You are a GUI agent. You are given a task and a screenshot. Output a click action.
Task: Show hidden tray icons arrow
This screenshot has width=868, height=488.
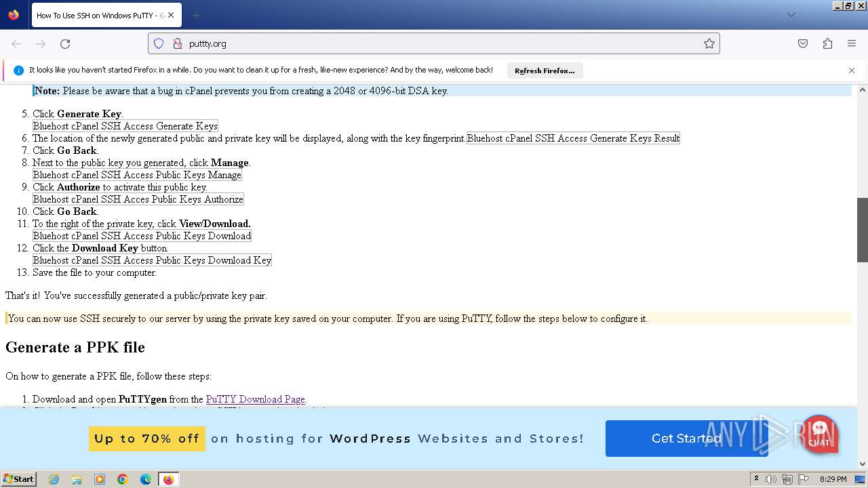coord(756,479)
